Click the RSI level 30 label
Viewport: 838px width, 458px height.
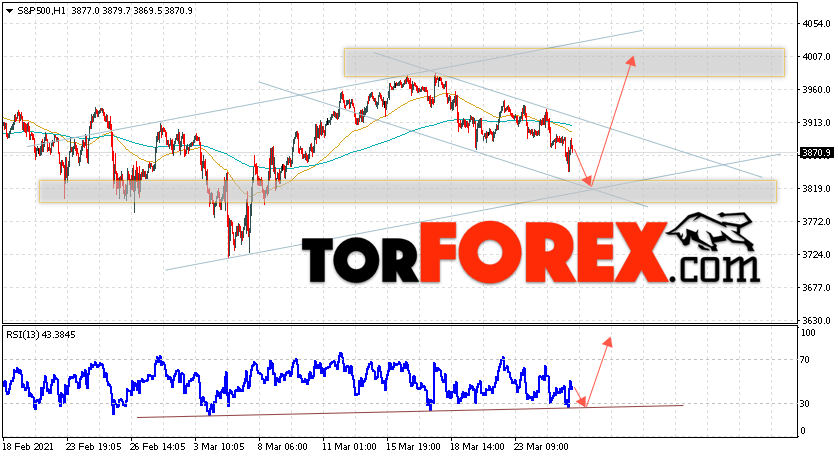coord(806,404)
